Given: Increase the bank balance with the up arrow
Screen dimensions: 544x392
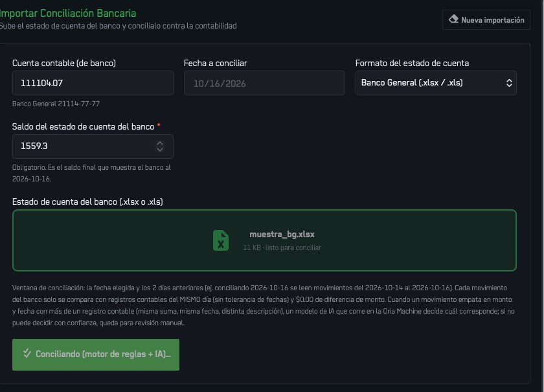Looking at the screenshot, I should [x=159, y=143].
